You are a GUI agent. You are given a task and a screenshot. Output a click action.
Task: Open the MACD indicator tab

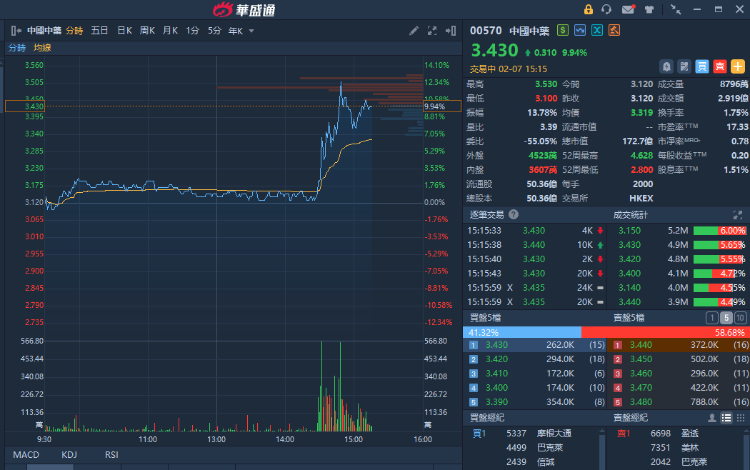point(26,455)
